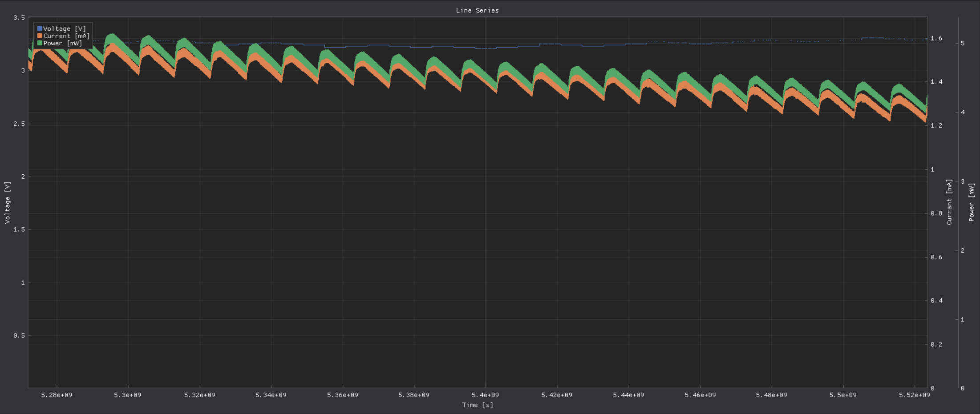
Task: Click the 5.52e+09 time axis tick label
Action: point(914,395)
